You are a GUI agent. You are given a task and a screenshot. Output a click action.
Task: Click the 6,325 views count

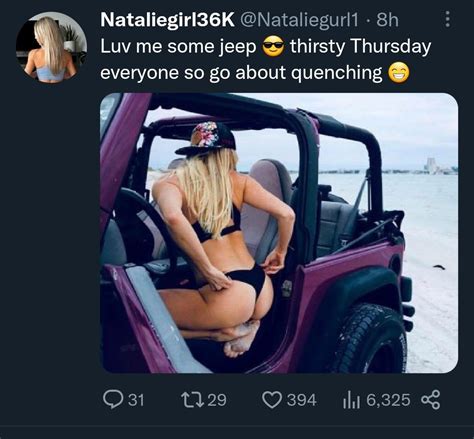click(x=388, y=400)
